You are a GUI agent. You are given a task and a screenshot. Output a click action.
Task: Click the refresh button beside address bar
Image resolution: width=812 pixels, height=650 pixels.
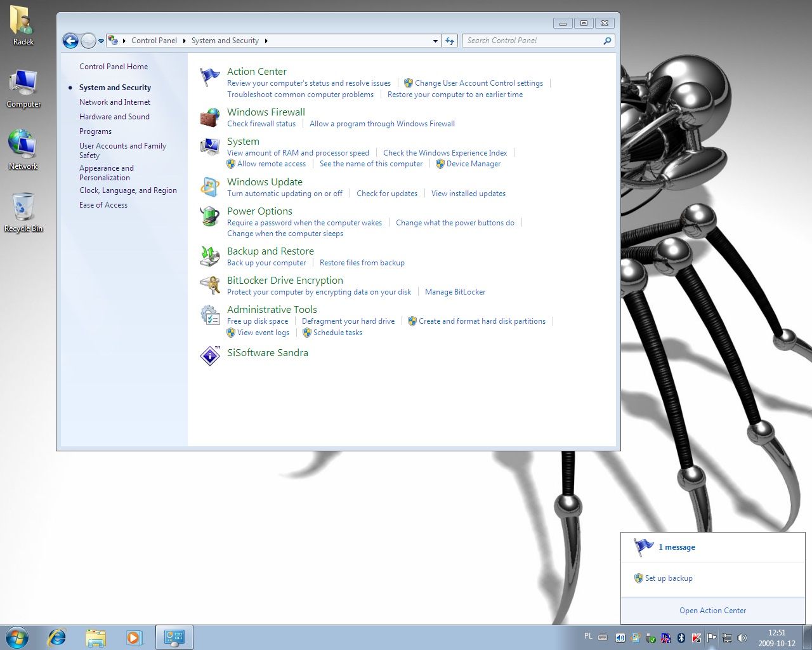(x=450, y=41)
